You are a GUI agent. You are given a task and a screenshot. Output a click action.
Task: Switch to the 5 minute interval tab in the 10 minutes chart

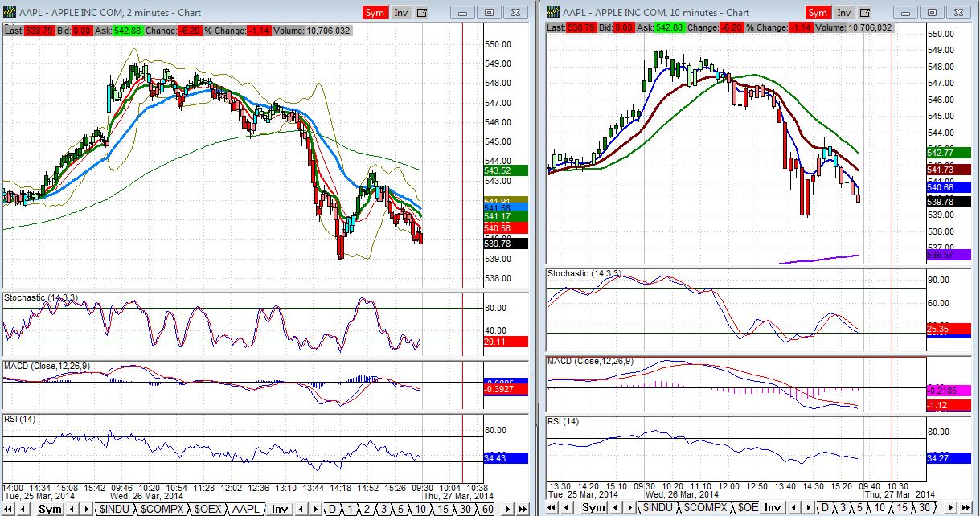(x=859, y=509)
